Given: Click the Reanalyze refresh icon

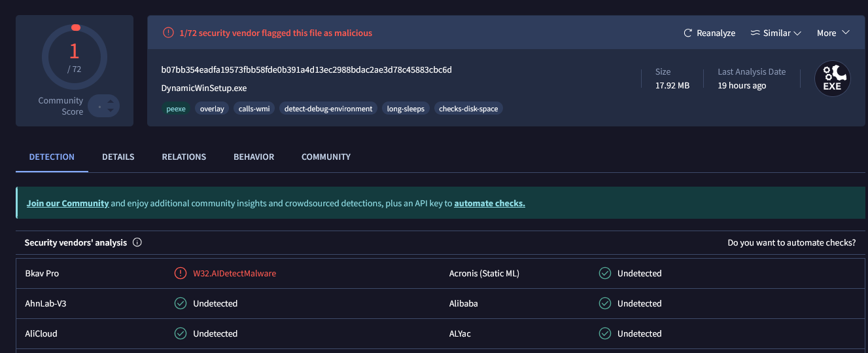Looking at the screenshot, I should 687,33.
